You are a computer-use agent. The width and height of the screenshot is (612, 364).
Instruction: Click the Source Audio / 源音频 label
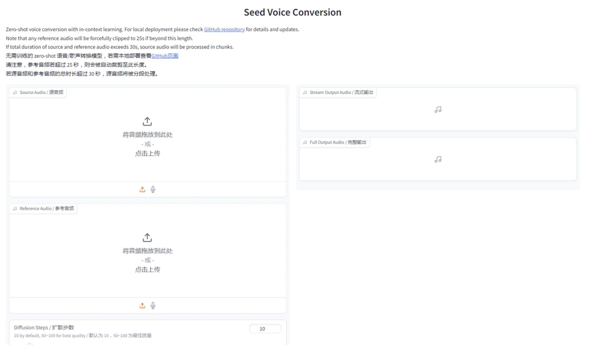pos(41,93)
